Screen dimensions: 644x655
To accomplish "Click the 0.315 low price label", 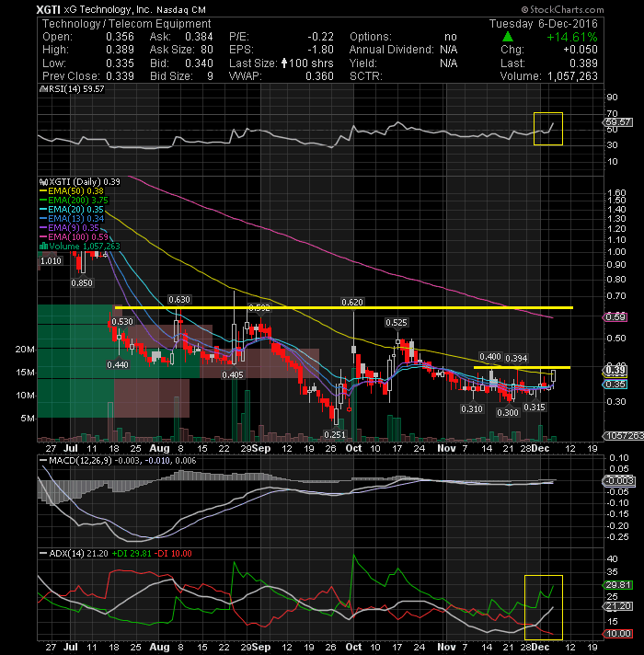I will pyautogui.click(x=535, y=407).
